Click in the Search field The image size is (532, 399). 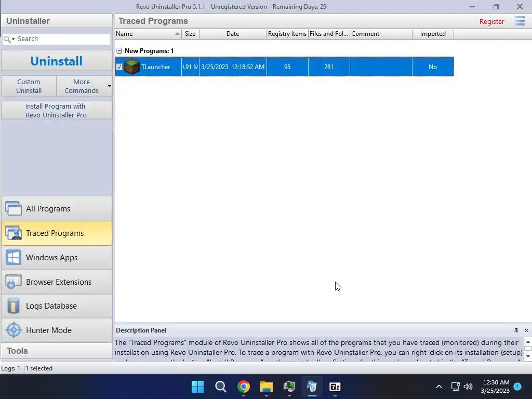click(x=63, y=39)
